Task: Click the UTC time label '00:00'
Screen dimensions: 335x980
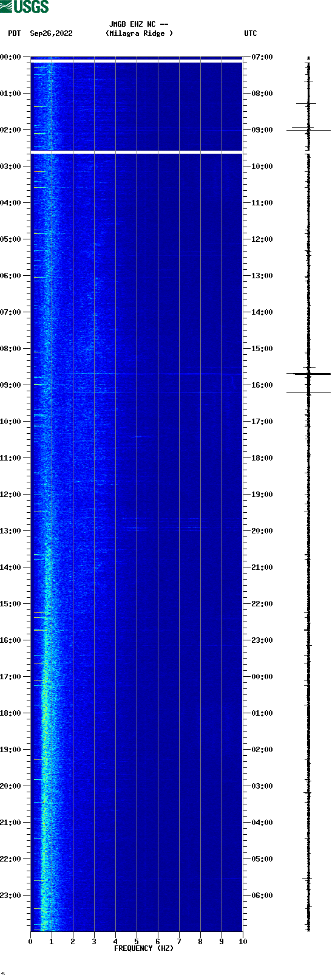Action: tap(262, 677)
